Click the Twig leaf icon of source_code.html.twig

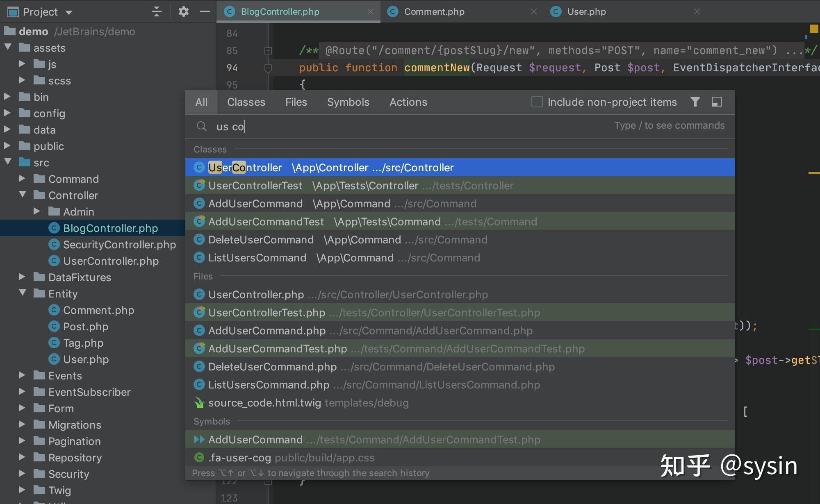click(199, 403)
